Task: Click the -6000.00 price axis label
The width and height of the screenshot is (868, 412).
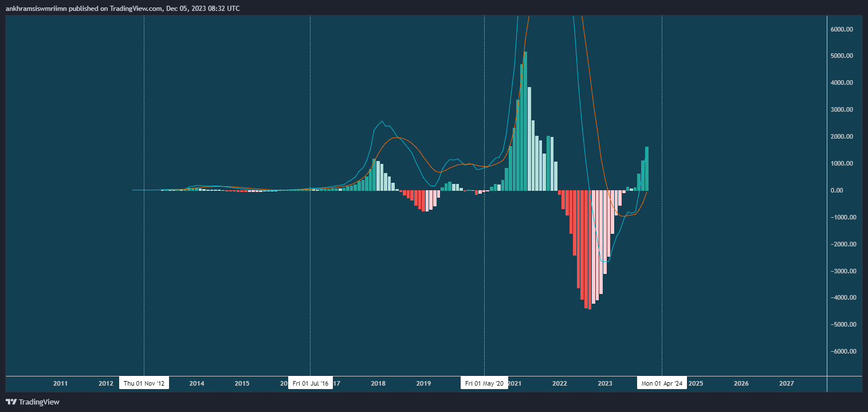Action: [844, 352]
